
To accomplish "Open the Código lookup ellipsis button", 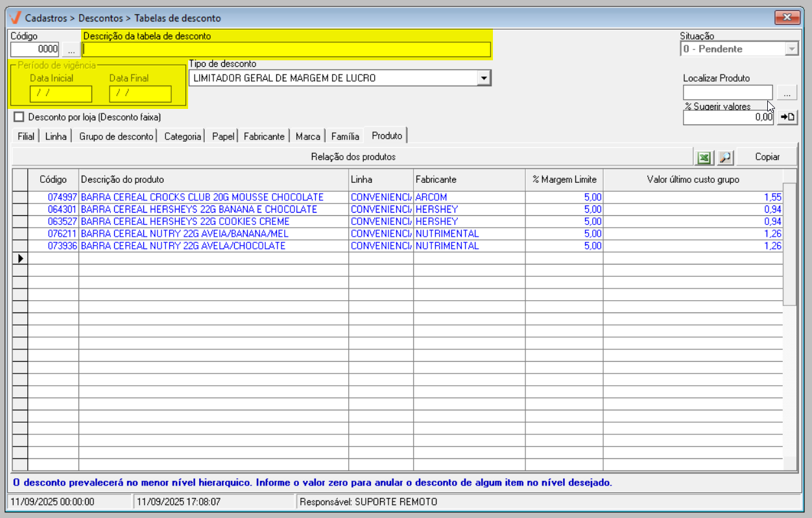I will tap(71, 49).
